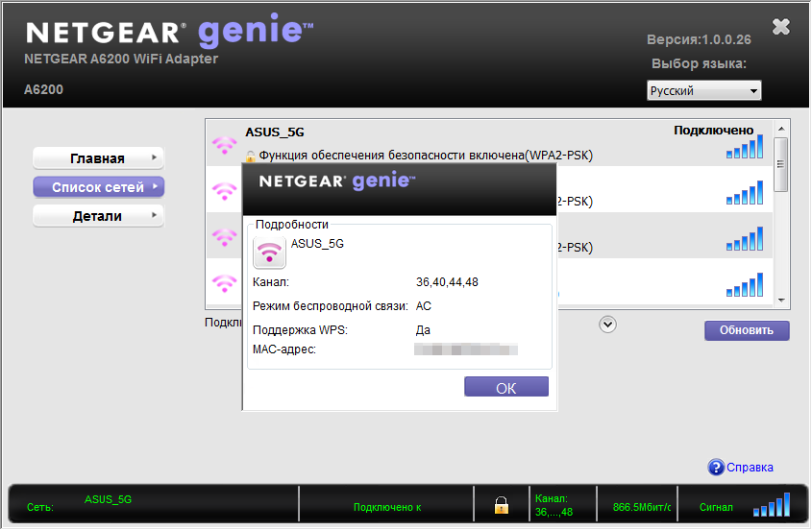Click the third network's Wi-Fi icon
The height and width of the screenshot is (530, 812).
coord(224,237)
